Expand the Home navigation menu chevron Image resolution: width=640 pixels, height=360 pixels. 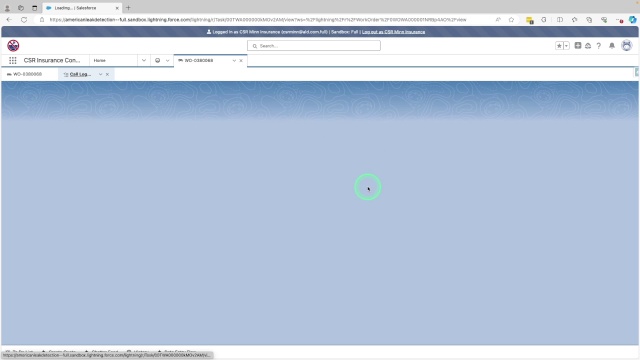coord(144,60)
